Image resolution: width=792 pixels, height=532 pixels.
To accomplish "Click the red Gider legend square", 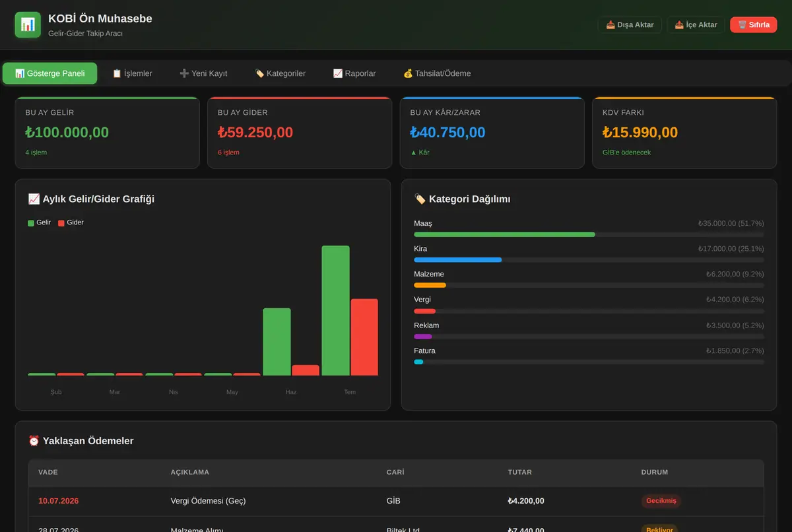I will pos(61,223).
